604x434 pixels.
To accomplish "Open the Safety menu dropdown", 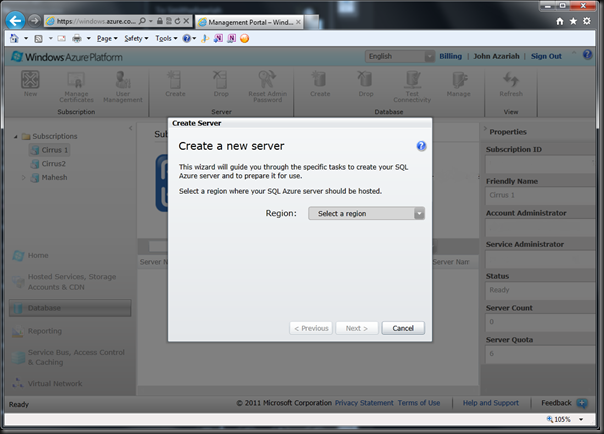I will 136,39.
